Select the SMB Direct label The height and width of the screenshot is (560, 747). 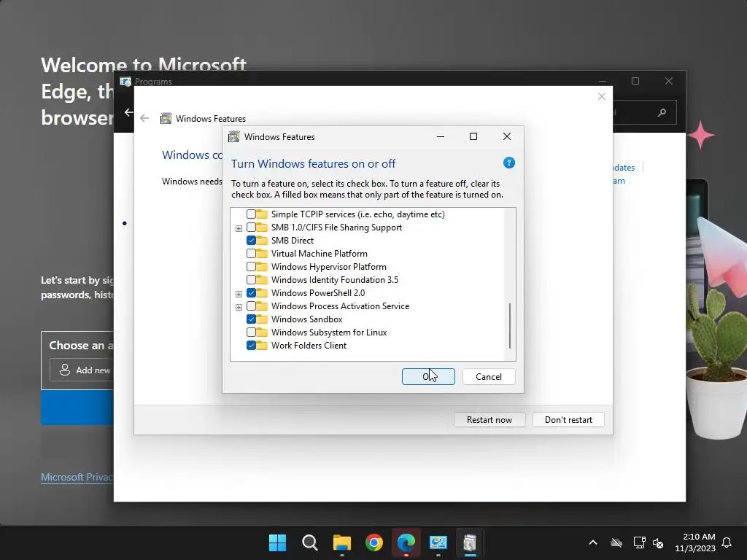coord(293,241)
